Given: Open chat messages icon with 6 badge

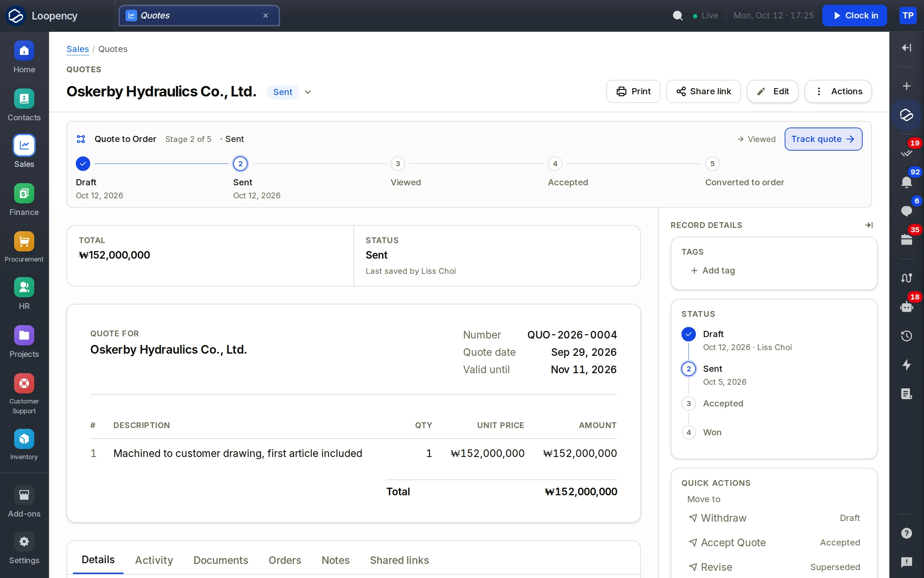Looking at the screenshot, I should click(x=906, y=211).
